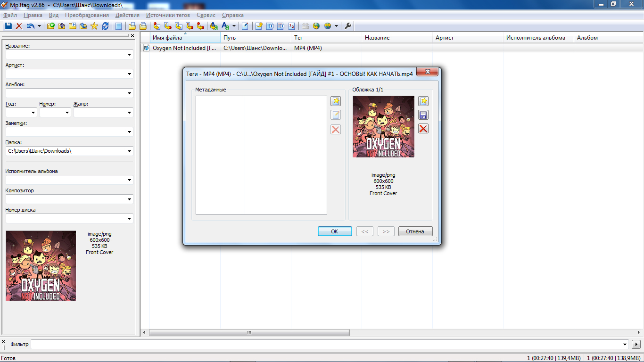Open the Преобразования menu
The width and height of the screenshot is (644, 362).
[87, 15]
